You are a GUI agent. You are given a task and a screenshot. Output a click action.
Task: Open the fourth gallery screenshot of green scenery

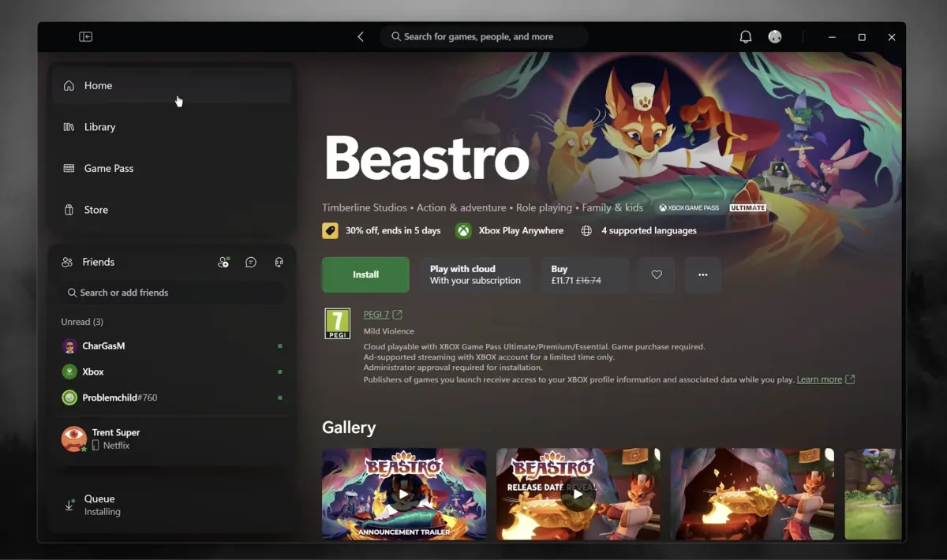coord(872,495)
